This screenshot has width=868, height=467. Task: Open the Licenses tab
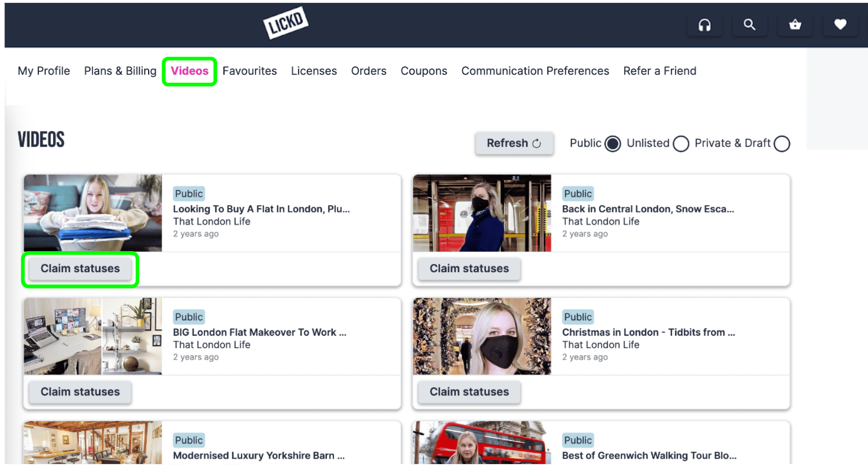314,71
